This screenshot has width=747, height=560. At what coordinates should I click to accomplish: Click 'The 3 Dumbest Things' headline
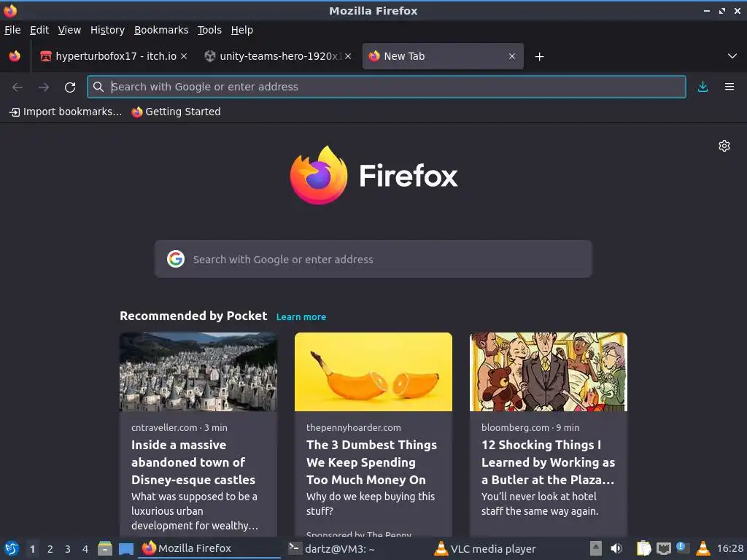pos(371,462)
